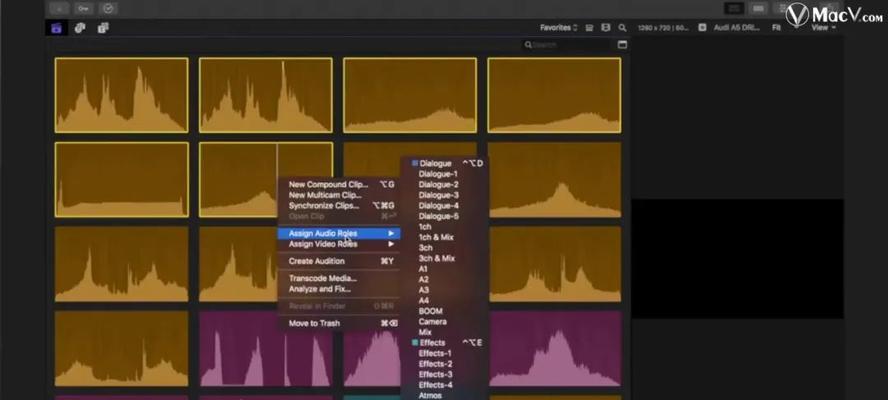This screenshot has width=888, height=400.
Task: Open the Fit zoom dropdown in viewer
Action: (776, 27)
